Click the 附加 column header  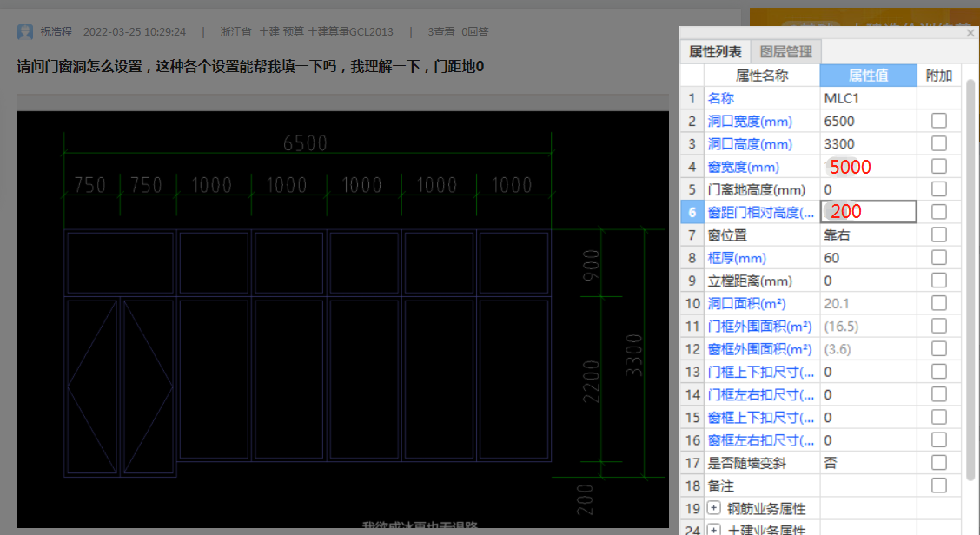(x=939, y=76)
